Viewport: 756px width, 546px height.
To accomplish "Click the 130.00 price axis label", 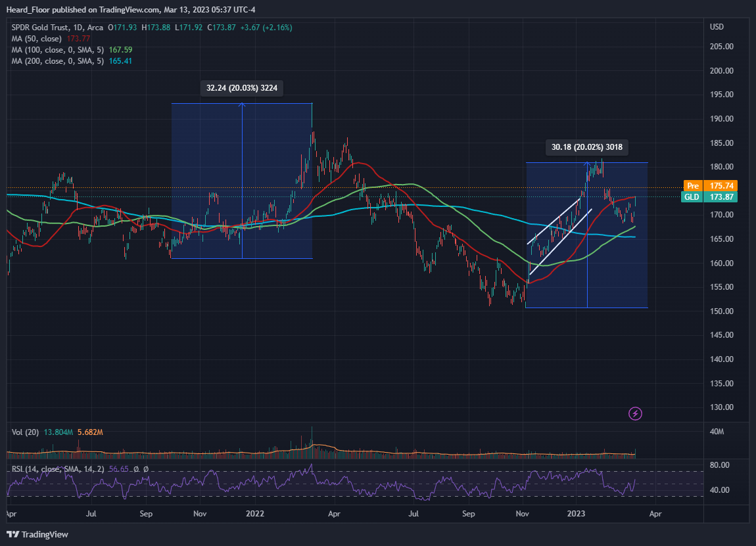I will click(721, 407).
